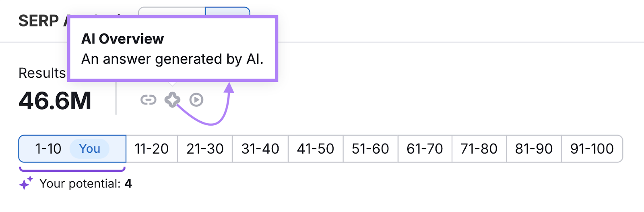Switch to the 11-20 results range
The width and height of the screenshot is (644, 212).
(x=151, y=149)
